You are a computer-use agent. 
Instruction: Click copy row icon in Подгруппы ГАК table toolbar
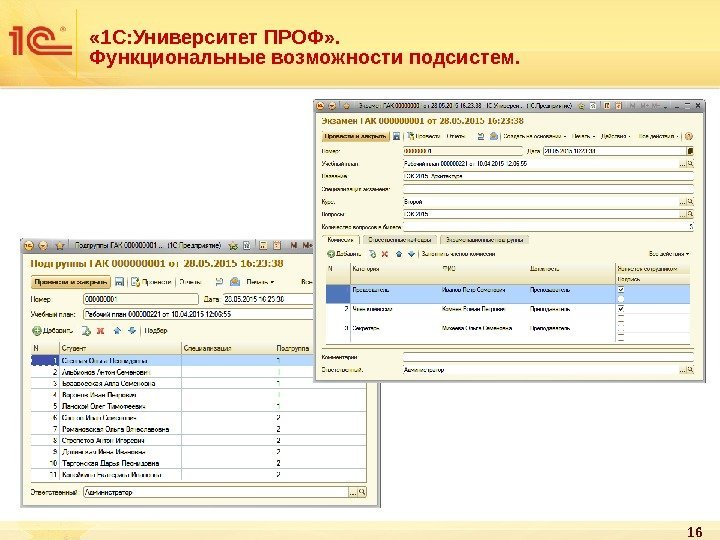point(86,331)
